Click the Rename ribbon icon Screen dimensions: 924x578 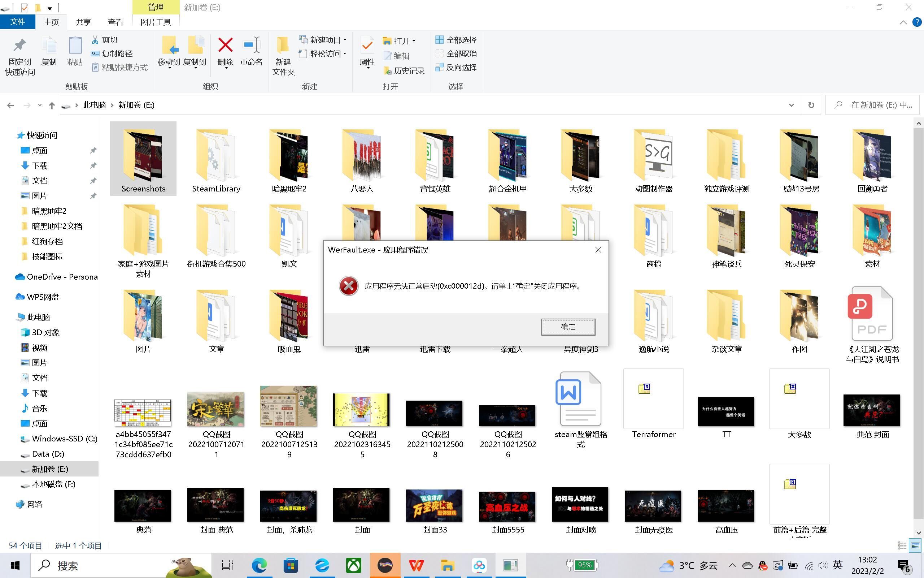(251, 45)
